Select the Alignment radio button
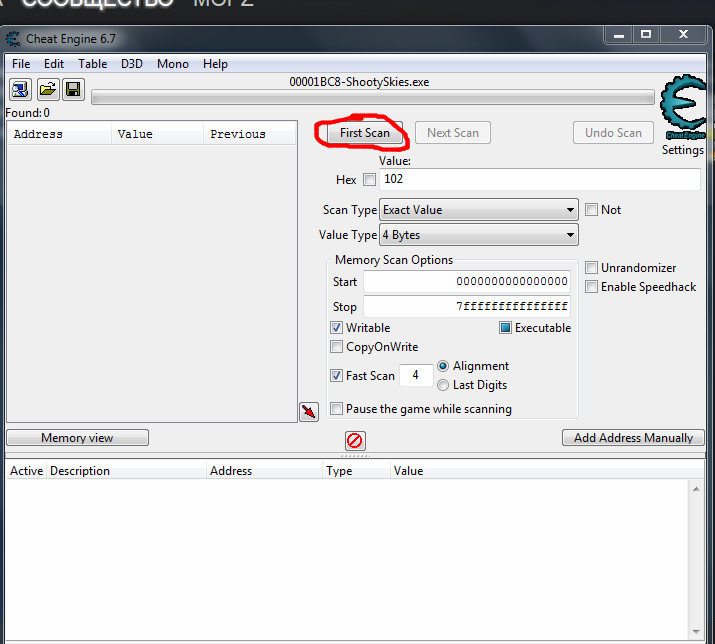 [x=443, y=366]
